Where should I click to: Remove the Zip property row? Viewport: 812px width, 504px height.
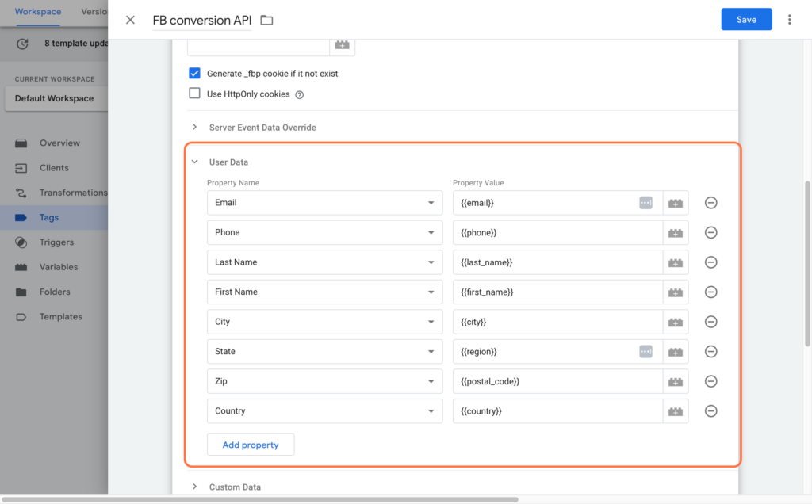(x=710, y=381)
